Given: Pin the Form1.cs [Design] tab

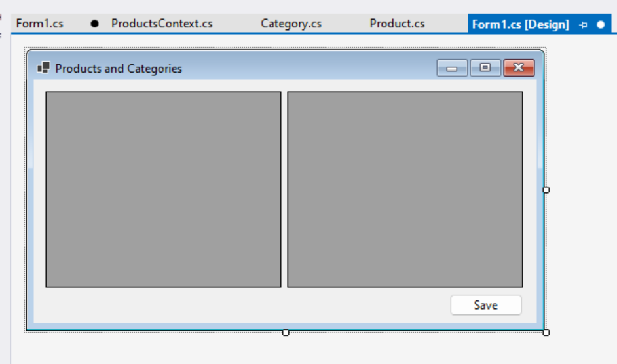Looking at the screenshot, I should pyautogui.click(x=584, y=25).
